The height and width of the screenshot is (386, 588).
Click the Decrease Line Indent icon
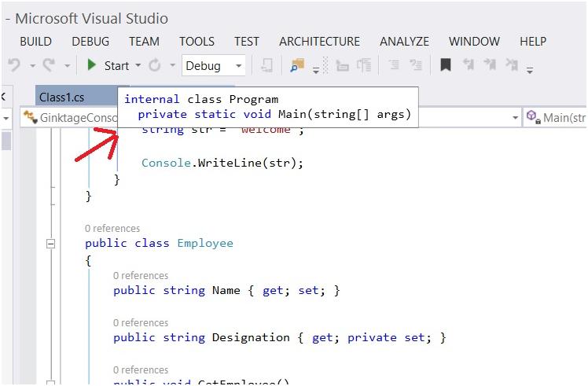point(394,65)
